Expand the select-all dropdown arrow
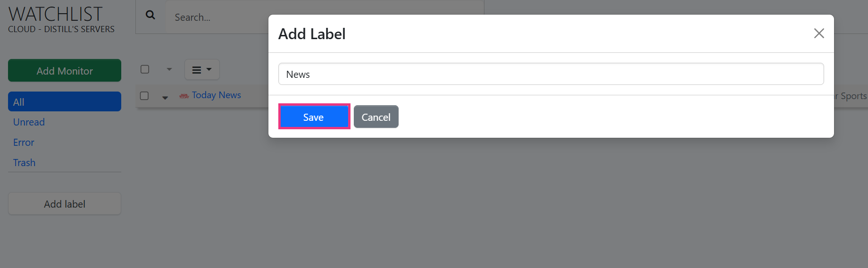868x268 pixels. point(169,69)
